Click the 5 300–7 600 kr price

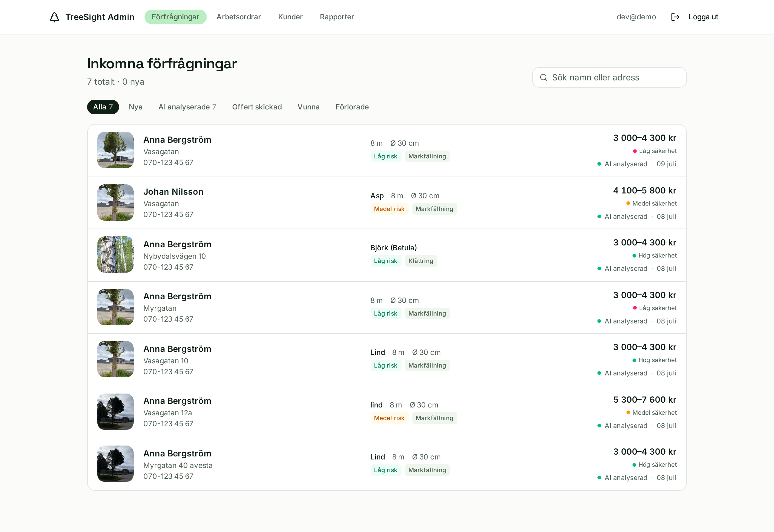(644, 400)
